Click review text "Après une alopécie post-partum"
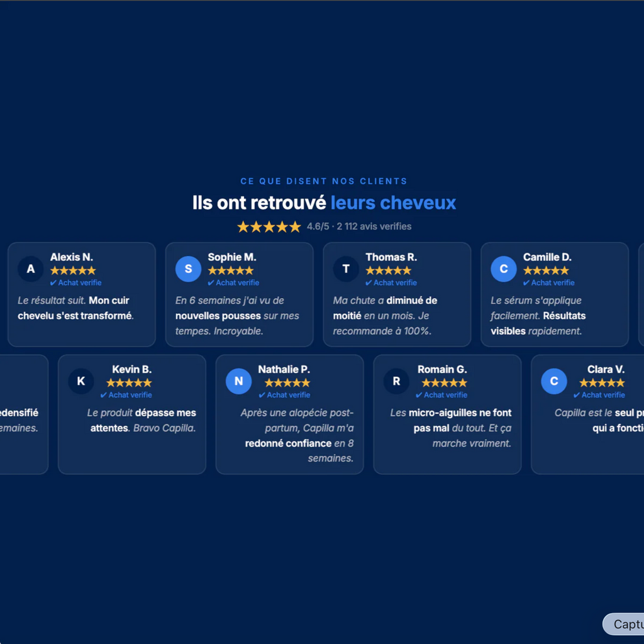 pos(297,420)
